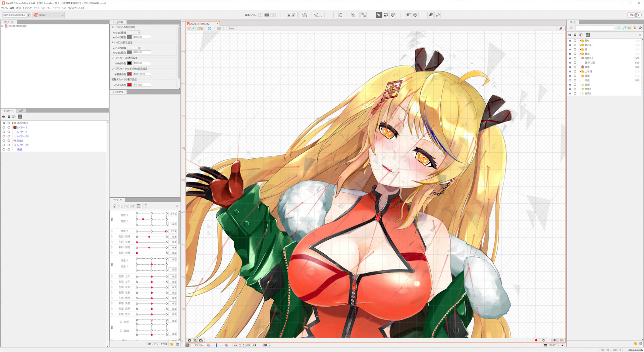Click the snapshot camera icon below the canvas
This screenshot has width=644, height=352.
point(190,340)
